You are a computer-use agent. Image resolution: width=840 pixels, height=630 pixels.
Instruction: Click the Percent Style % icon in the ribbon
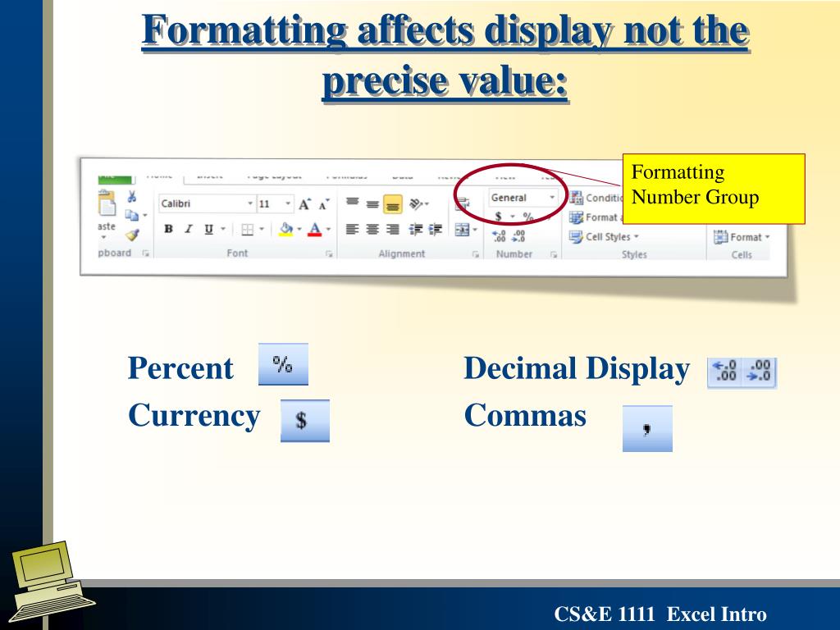pyautogui.click(x=528, y=217)
